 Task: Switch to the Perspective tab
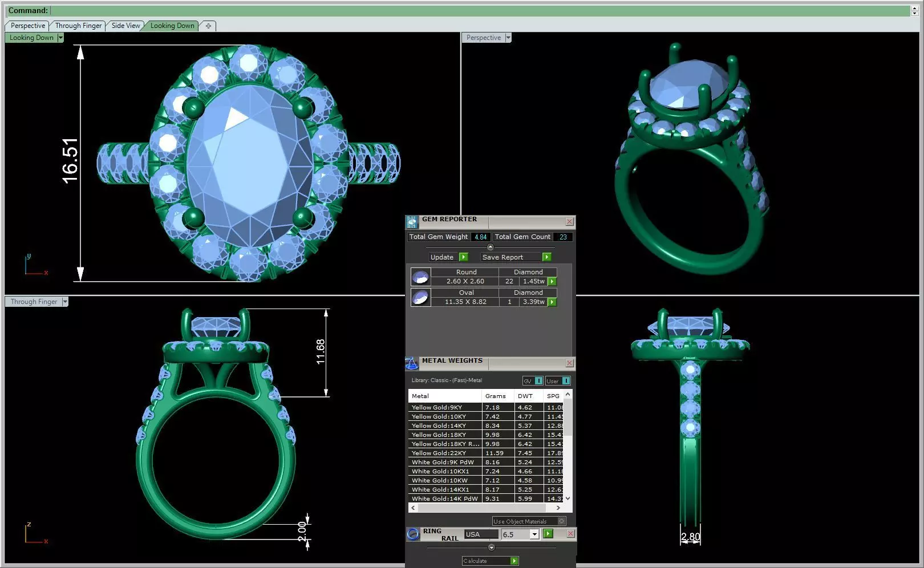click(27, 26)
